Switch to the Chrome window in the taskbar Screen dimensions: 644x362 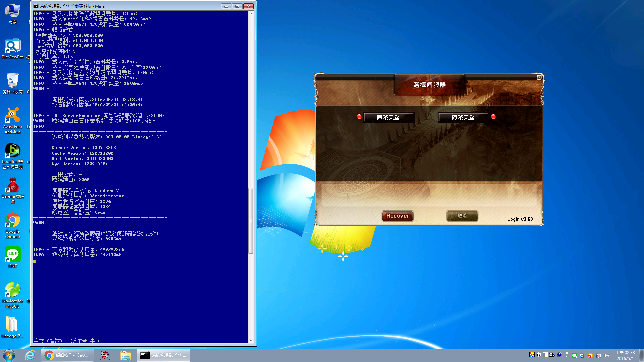(x=67, y=355)
